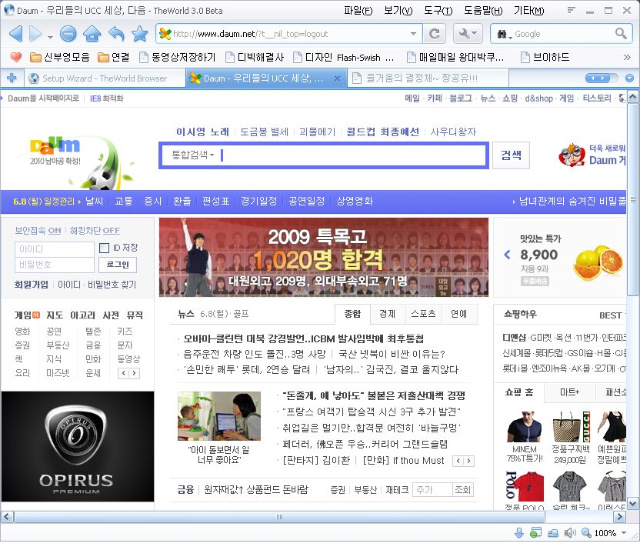The image size is (640, 542).
Task: Click previous arrow on 맛있는 특가 deal
Action: coord(507,255)
